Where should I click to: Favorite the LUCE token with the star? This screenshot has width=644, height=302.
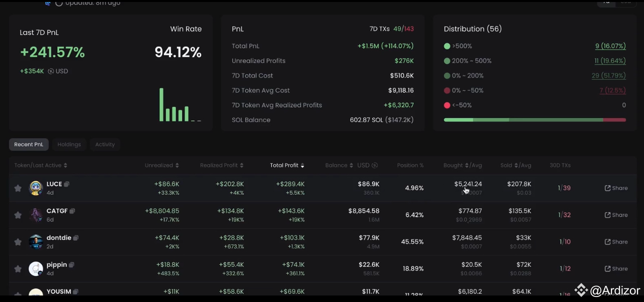coord(18,187)
